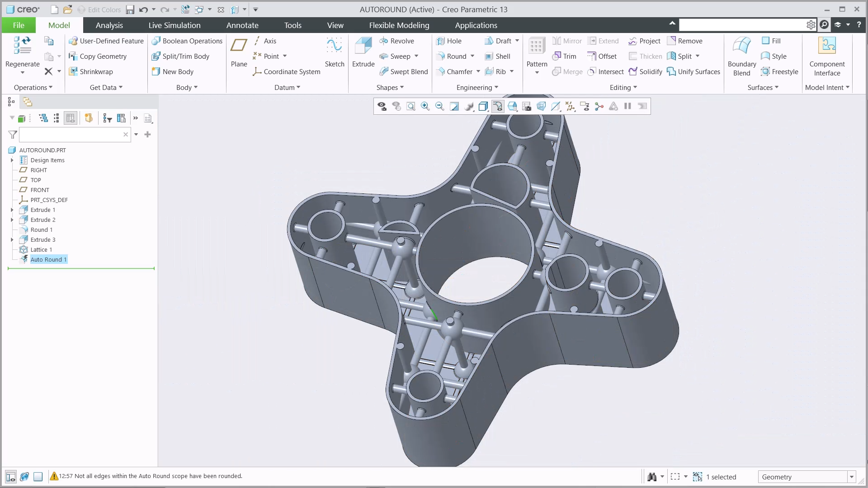868x488 pixels.
Task: Click the Extrude tool icon
Action: click(x=363, y=46)
